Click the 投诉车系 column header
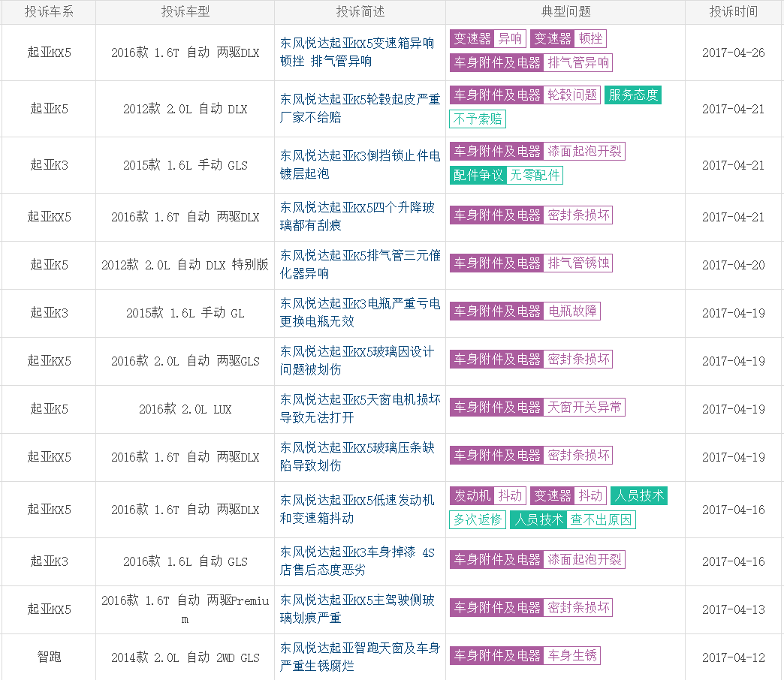Screen dimensions: 784x680 coord(49,12)
